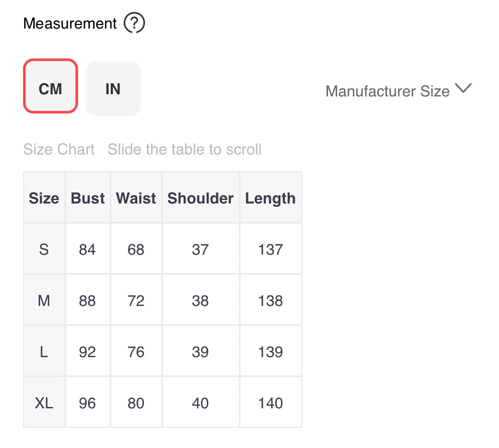Switch units to IN (inches)
The image size is (499, 448).
click(x=113, y=89)
